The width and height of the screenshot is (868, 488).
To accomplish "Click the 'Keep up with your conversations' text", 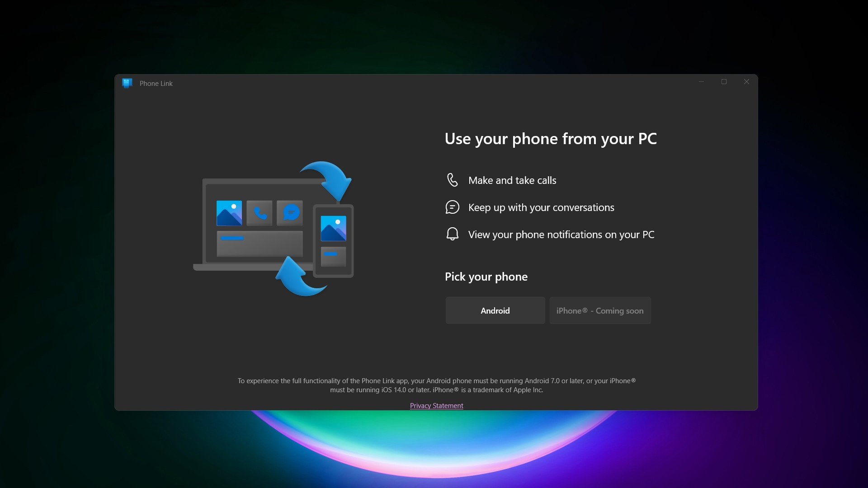I will pyautogui.click(x=541, y=207).
